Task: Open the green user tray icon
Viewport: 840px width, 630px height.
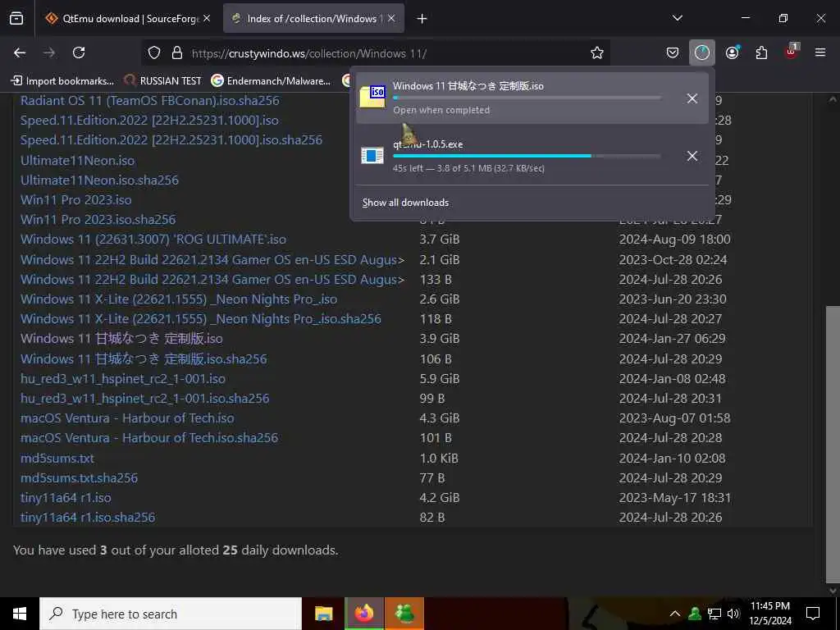Action: (695, 614)
